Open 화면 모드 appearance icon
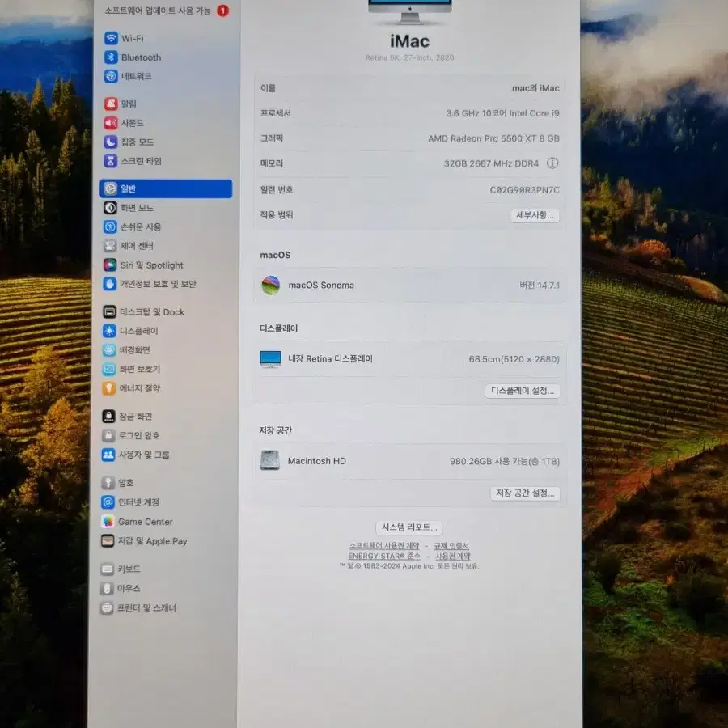Viewport: 728px width, 728px height. coord(110,208)
